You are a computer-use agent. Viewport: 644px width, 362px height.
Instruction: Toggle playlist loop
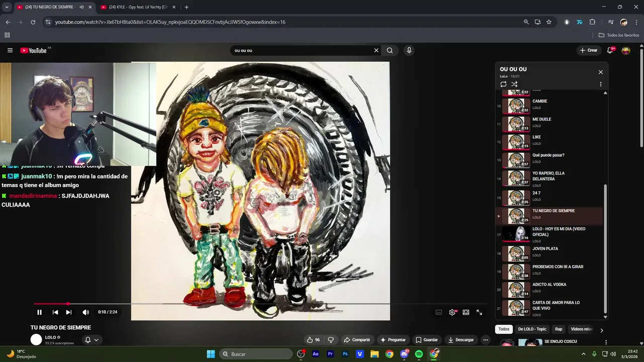[504, 84]
